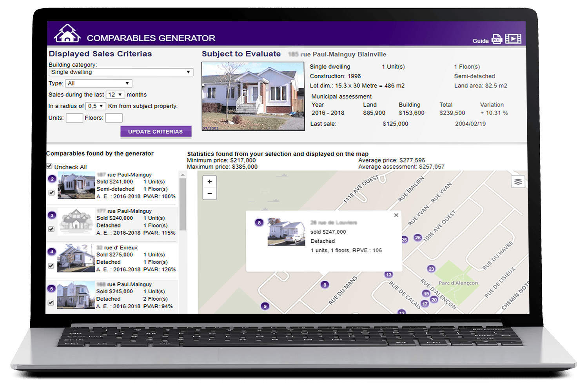Click the Units input field

(x=74, y=118)
